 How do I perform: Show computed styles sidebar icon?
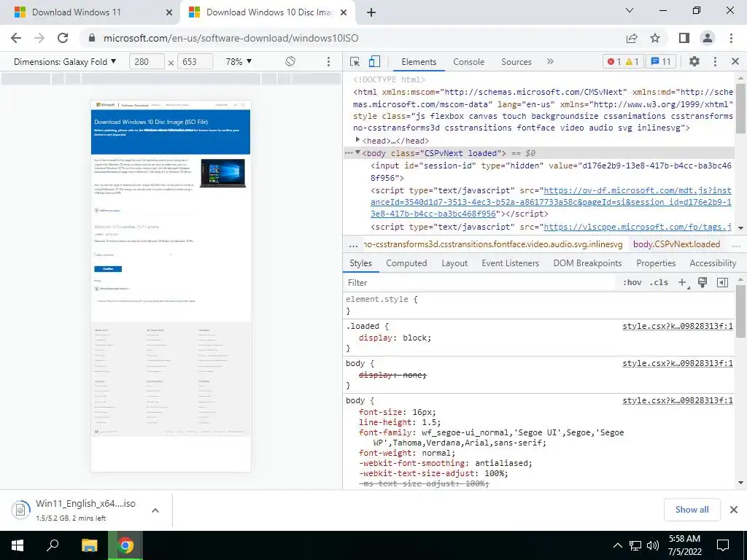(722, 282)
